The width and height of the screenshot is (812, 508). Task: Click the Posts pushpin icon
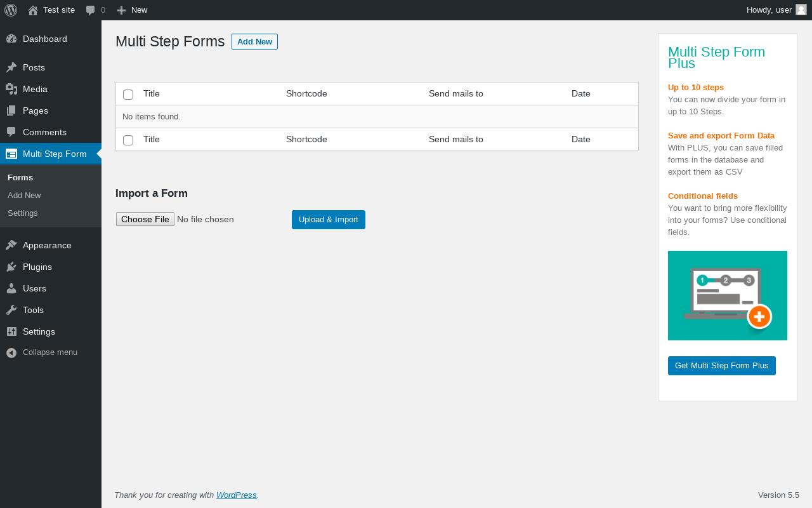click(x=11, y=67)
